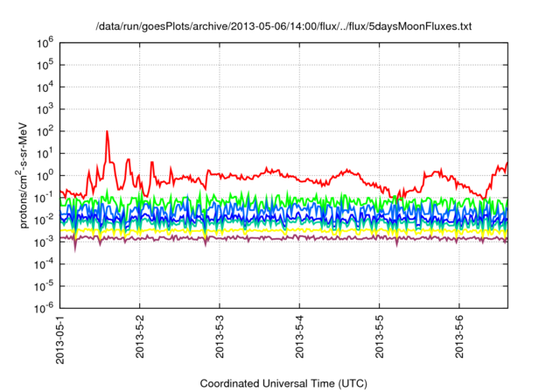Click the y-axis label 10^2
The width and height of the screenshot is (560, 392).
pyautogui.click(x=45, y=131)
